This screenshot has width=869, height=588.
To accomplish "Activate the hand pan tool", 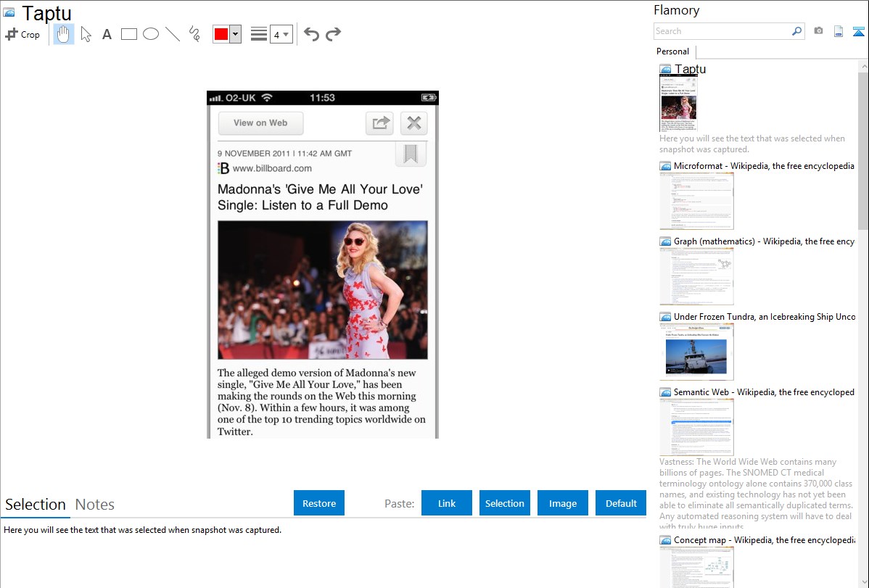I will (63, 34).
